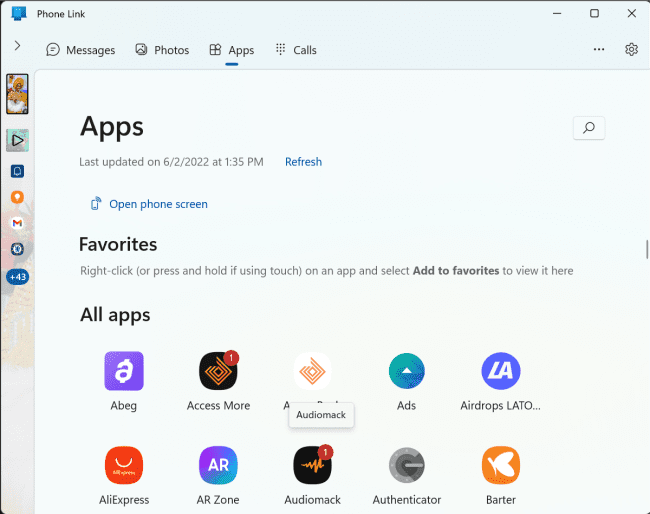
Task: Open the white orange-diamond app icon beside Access More
Action: (312, 371)
